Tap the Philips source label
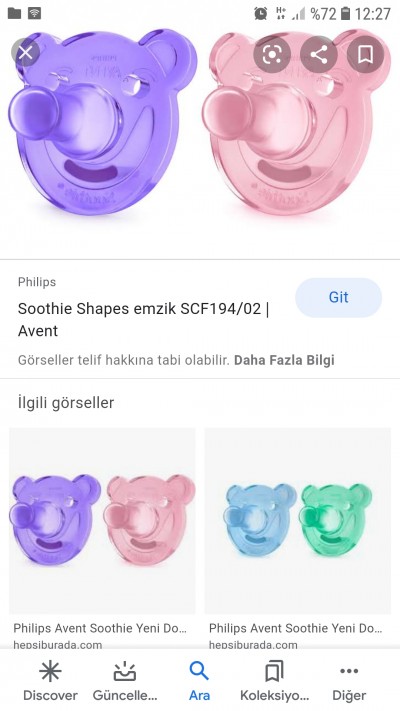The image size is (400, 711). [37, 282]
